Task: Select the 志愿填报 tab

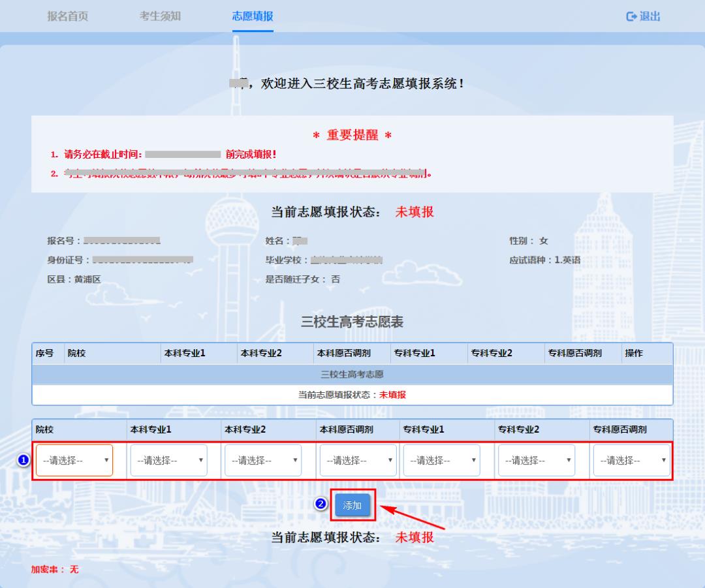Action: [253, 16]
